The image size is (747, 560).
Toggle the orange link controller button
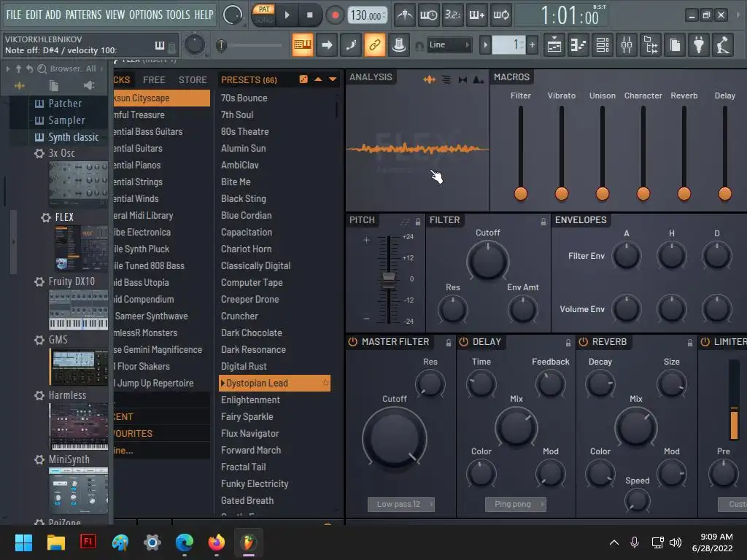click(x=375, y=45)
